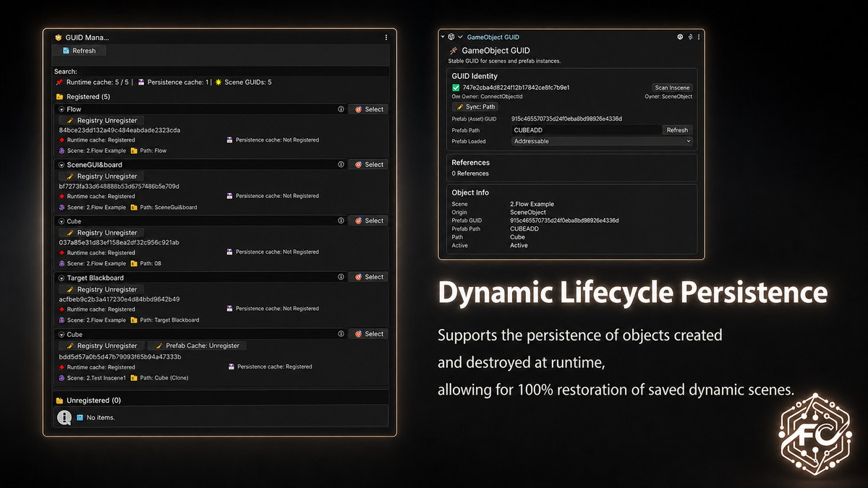The height and width of the screenshot is (488, 868).
Task: Open the GameObject GUID component three-dot menu
Action: [699, 37]
